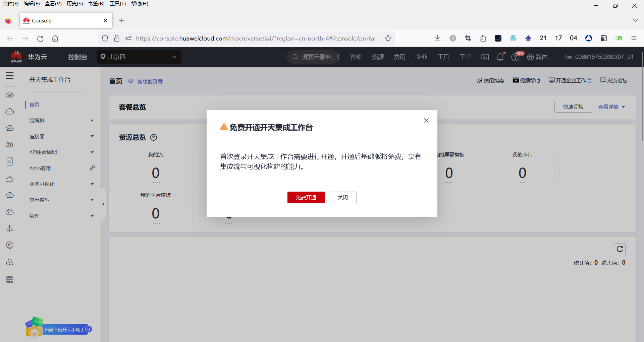Open the 使用指南 link

tap(490, 80)
